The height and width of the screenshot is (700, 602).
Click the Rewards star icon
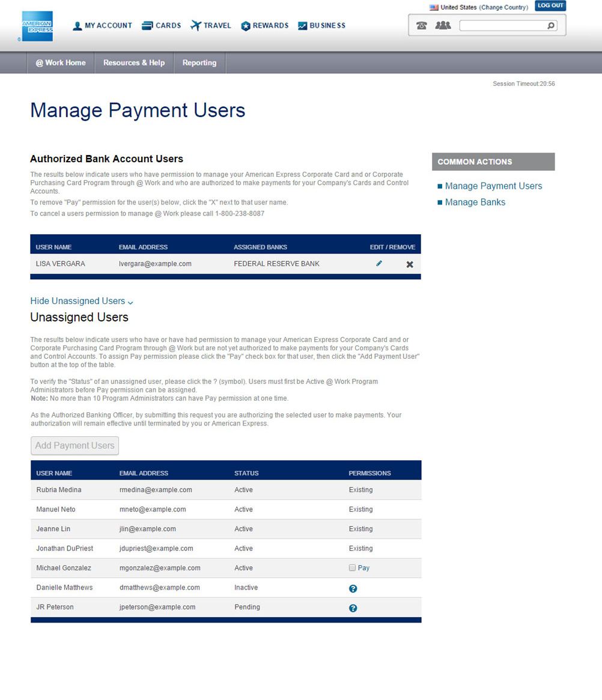pyautogui.click(x=246, y=26)
